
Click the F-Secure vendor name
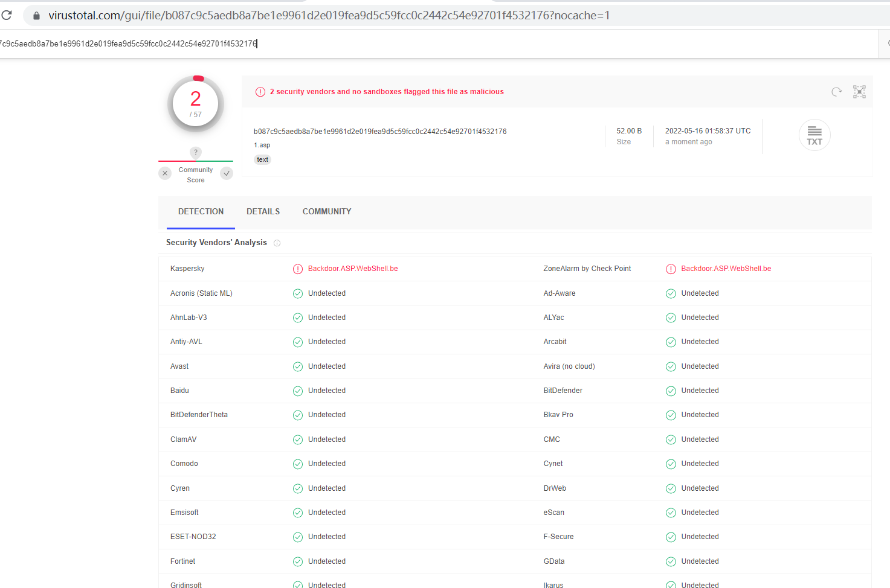click(x=558, y=537)
